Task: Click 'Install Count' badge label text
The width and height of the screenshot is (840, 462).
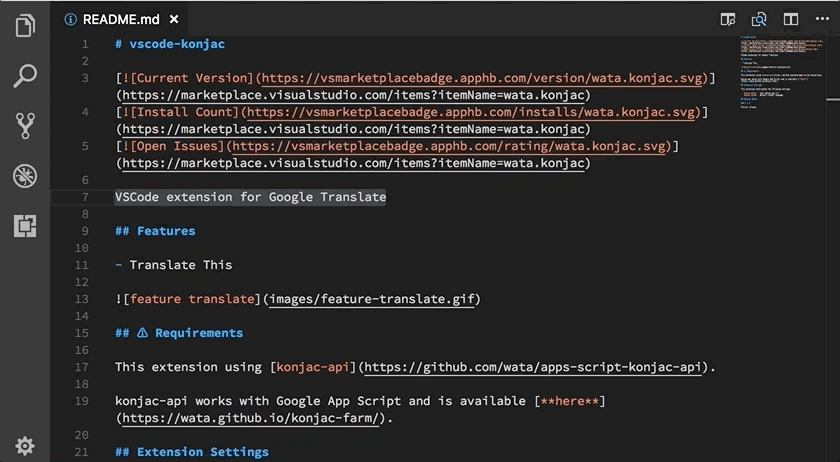Action: 184,112
